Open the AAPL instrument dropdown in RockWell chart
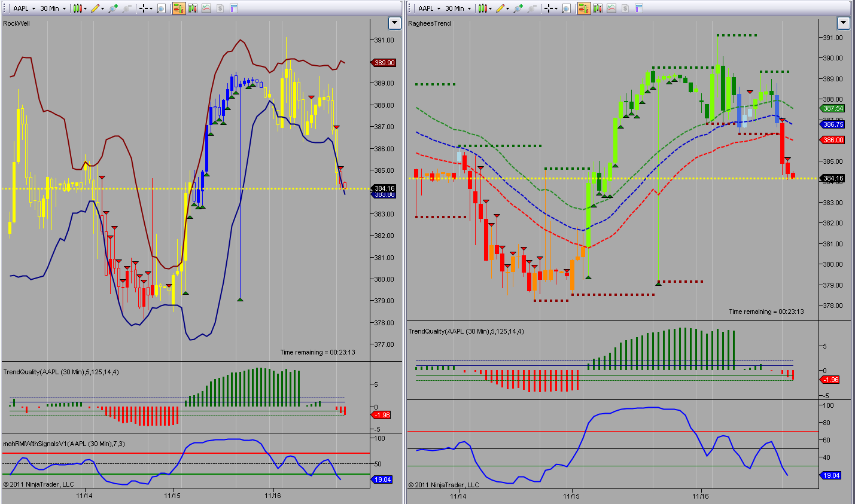 click(25, 8)
